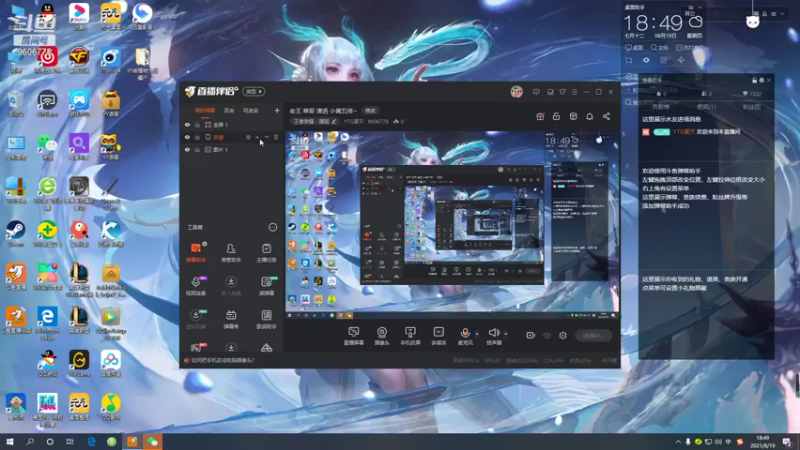Click the 修改 button beside stream title
The height and width of the screenshot is (450, 800).
click(370, 111)
